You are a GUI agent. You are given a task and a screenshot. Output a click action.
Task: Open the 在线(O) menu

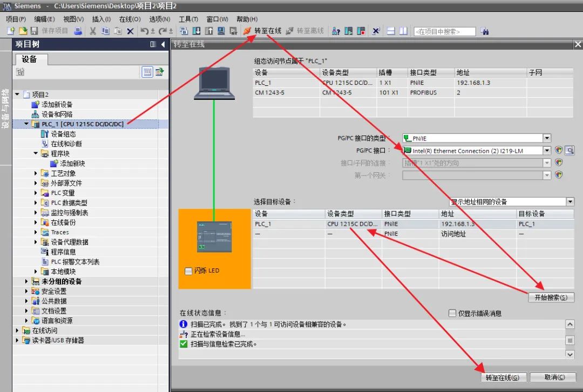pyautogui.click(x=130, y=18)
